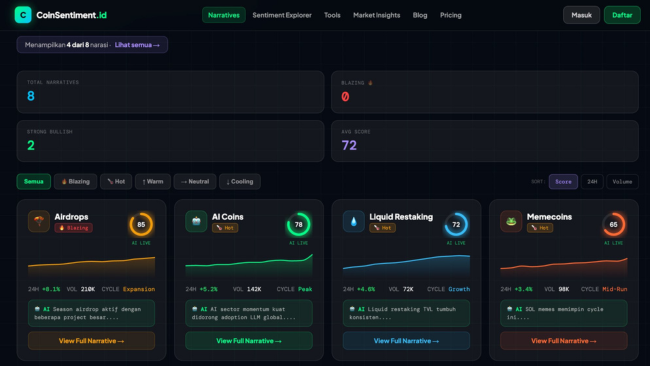Sort narratives by Score
The image size is (650, 366).
coord(563,182)
